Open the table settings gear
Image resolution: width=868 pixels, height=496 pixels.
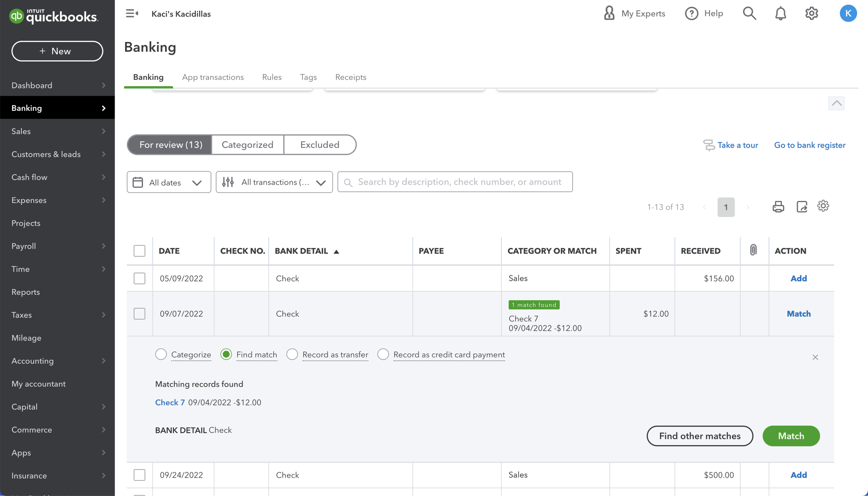[823, 206]
